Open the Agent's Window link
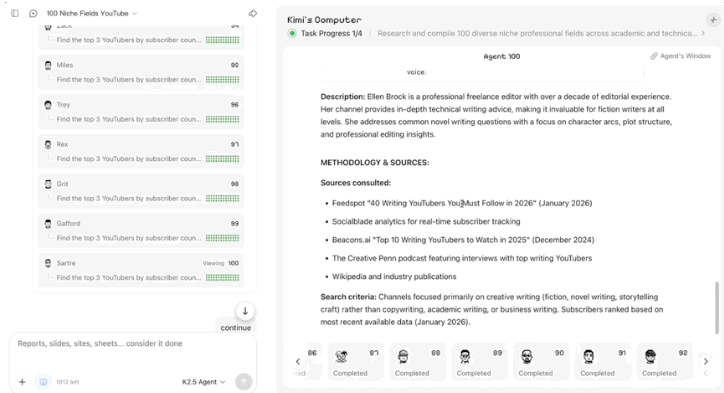 pyautogui.click(x=681, y=56)
